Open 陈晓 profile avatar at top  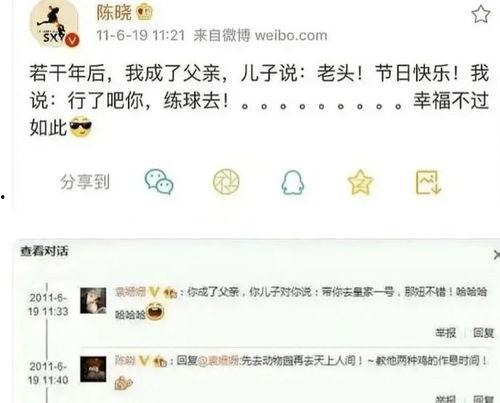click(x=54, y=23)
